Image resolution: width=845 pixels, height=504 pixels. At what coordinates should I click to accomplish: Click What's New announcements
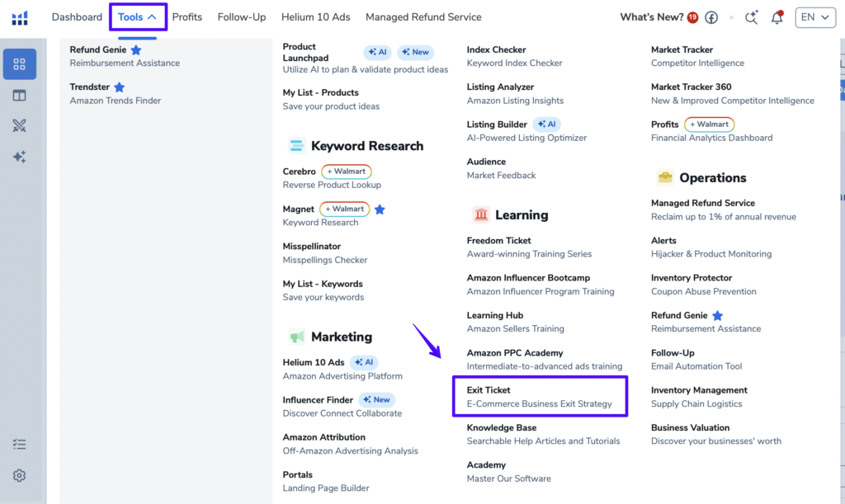pyautogui.click(x=652, y=17)
